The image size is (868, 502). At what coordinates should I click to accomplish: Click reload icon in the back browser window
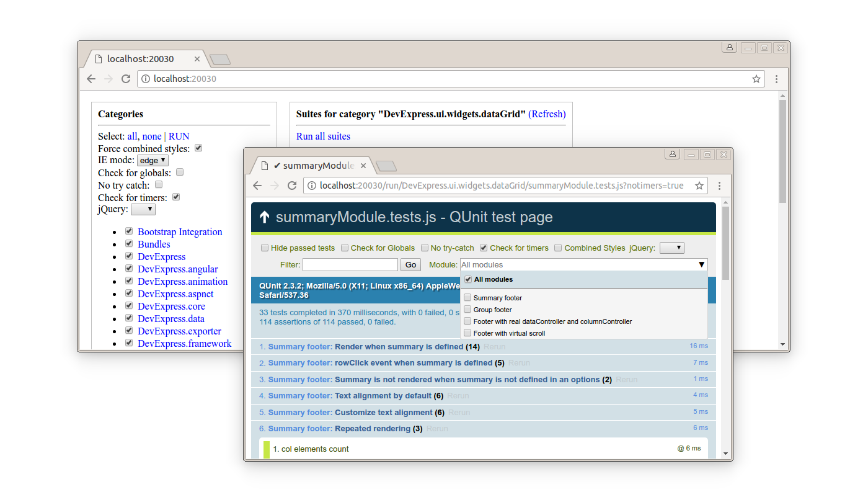(126, 79)
